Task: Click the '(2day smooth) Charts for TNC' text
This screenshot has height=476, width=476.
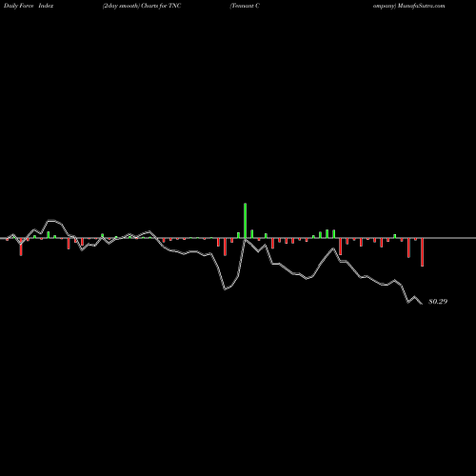Action: [x=142, y=6]
